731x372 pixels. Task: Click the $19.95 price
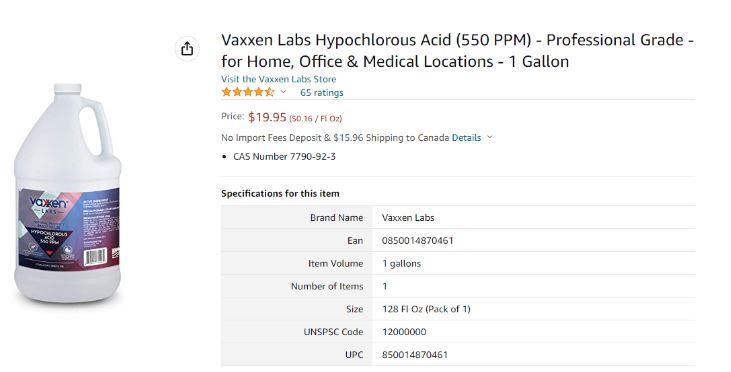click(267, 117)
